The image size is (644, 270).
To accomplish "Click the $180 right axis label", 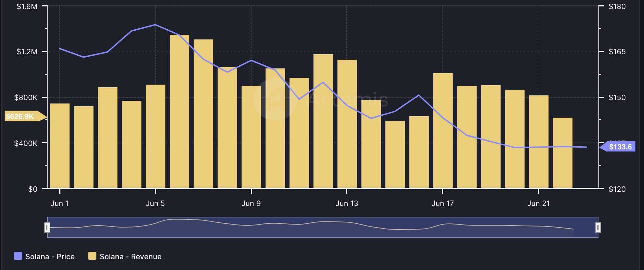I will pos(617,6).
